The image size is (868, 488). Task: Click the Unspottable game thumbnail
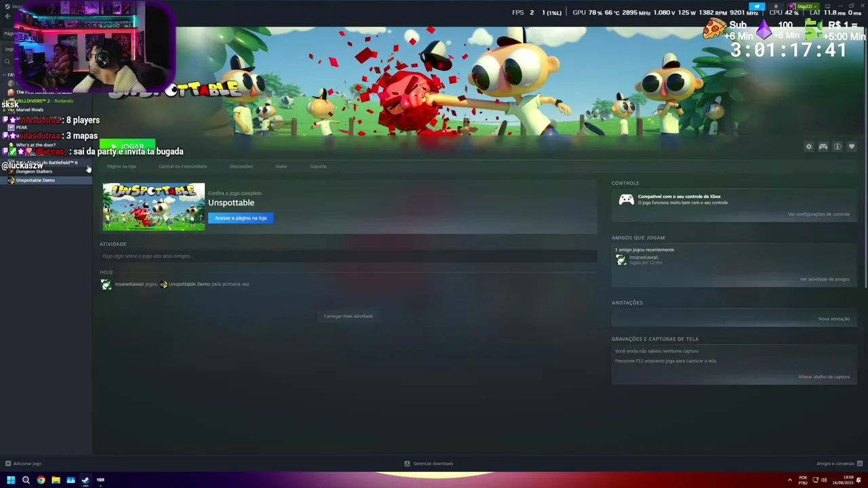154,207
